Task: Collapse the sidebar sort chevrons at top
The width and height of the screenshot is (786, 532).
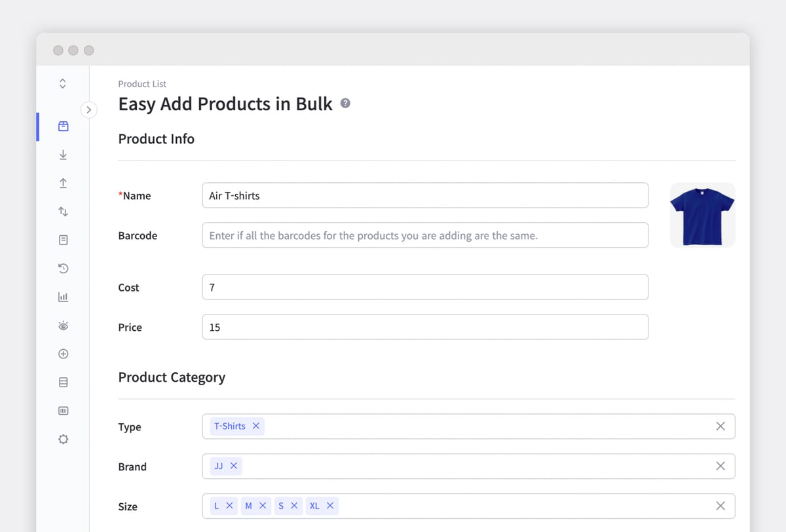Action: 62,83
